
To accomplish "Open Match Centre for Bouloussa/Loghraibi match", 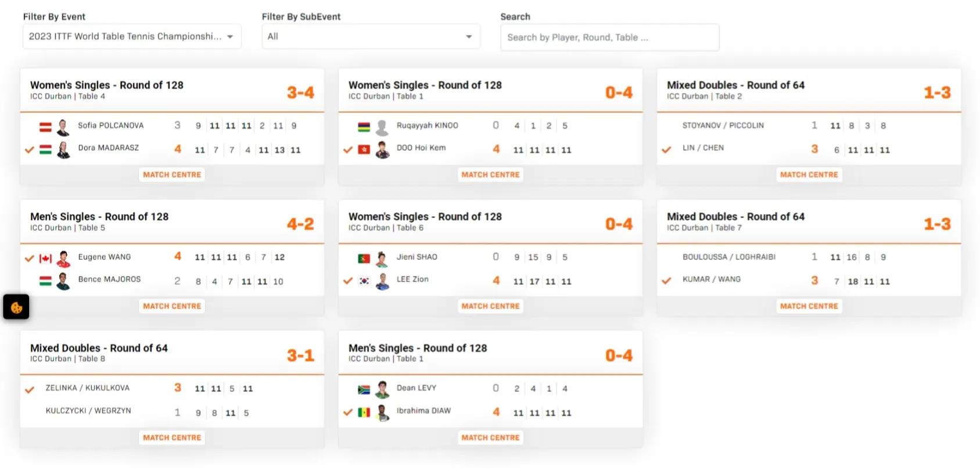I will [x=809, y=306].
